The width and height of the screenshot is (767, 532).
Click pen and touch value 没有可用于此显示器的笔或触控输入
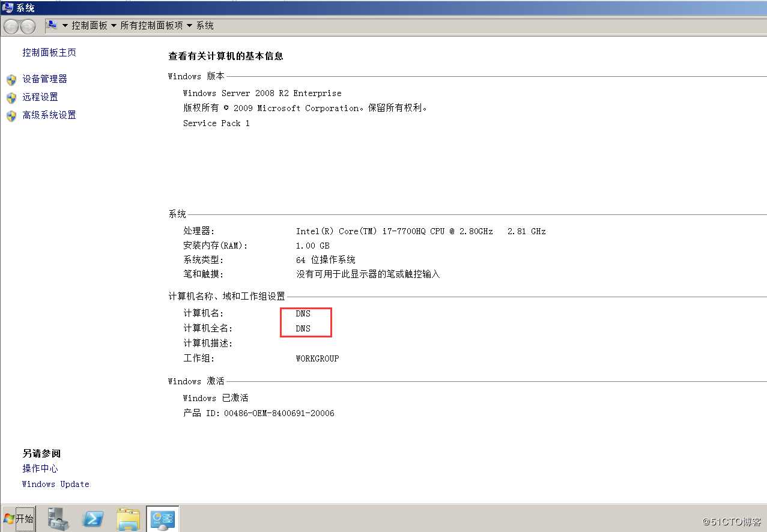pos(368,274)
